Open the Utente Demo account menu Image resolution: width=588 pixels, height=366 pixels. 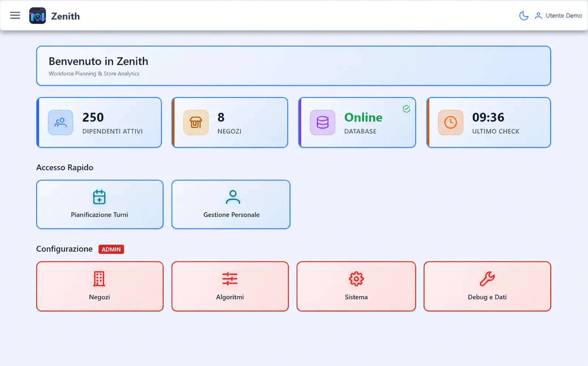(564, 16)
